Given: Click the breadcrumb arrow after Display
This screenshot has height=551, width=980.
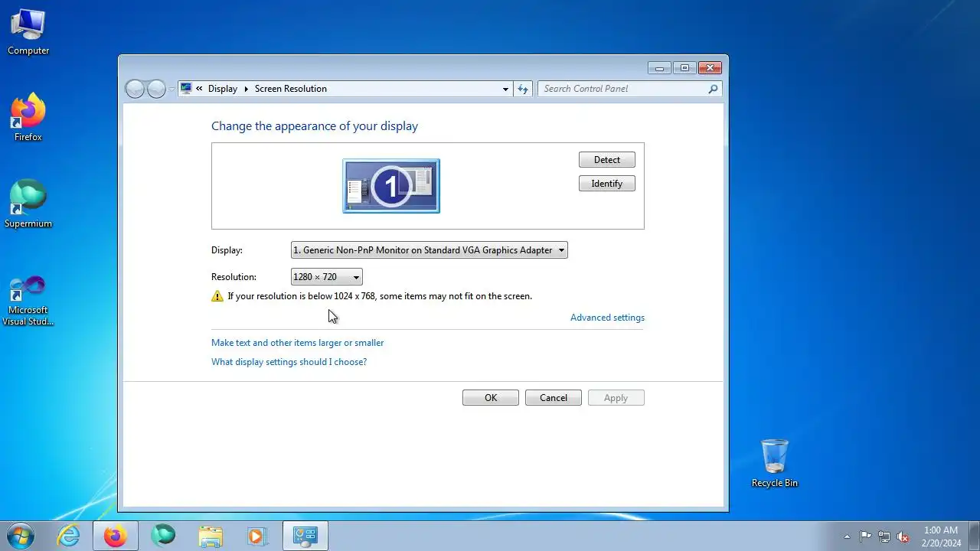Looking at the screenshot, I should point(247,90).
